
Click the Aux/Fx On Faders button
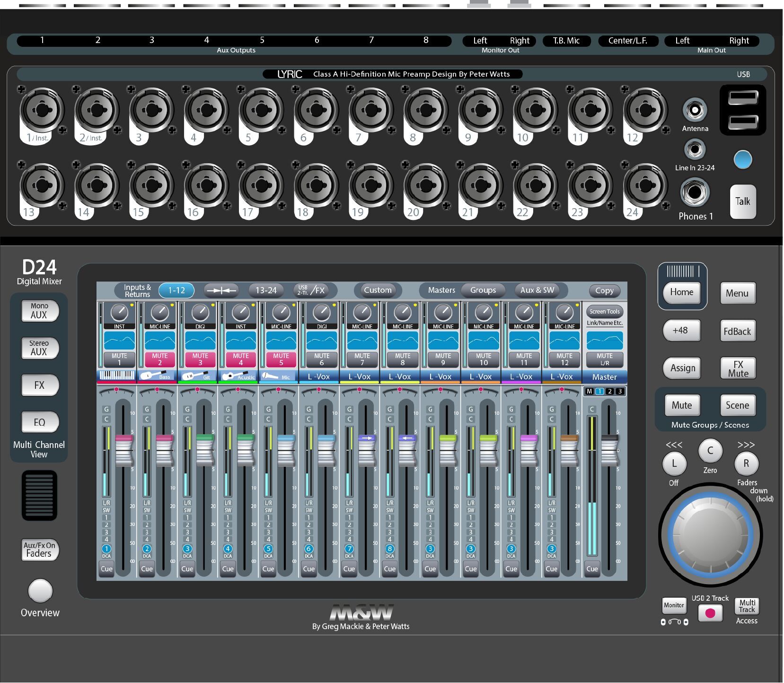point(40,550)
